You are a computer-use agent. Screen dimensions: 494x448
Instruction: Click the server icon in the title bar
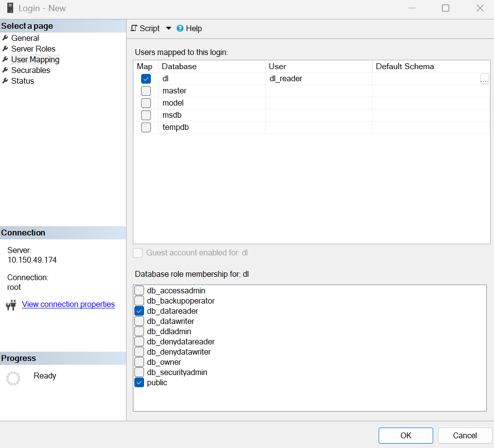11,8
